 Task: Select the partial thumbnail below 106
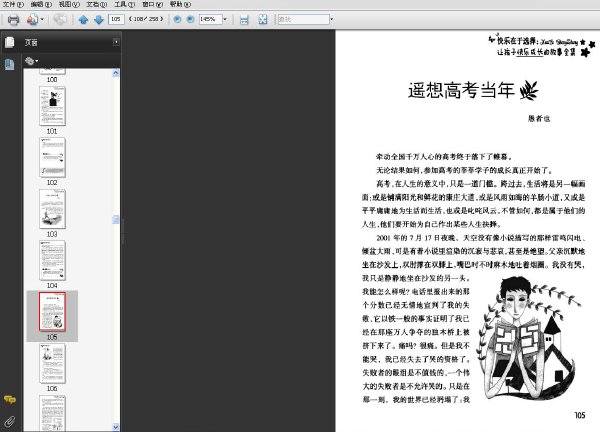[52, 413]
